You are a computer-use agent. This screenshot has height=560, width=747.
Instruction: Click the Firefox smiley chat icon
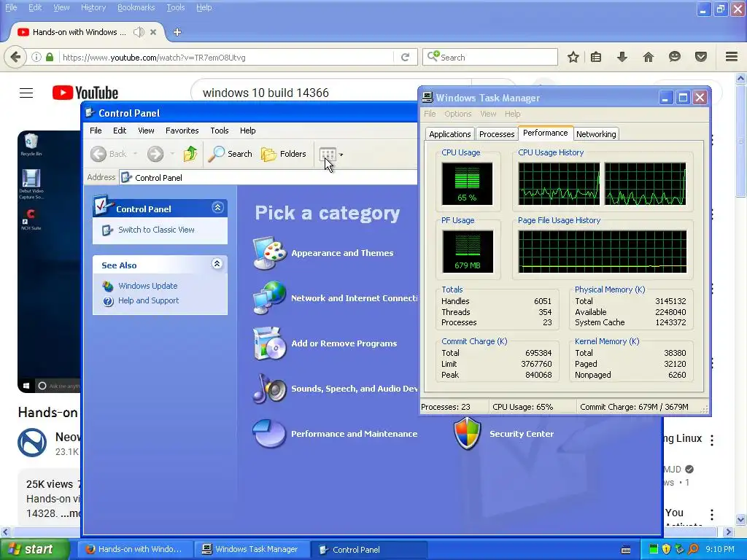click(x=675, y=57)
